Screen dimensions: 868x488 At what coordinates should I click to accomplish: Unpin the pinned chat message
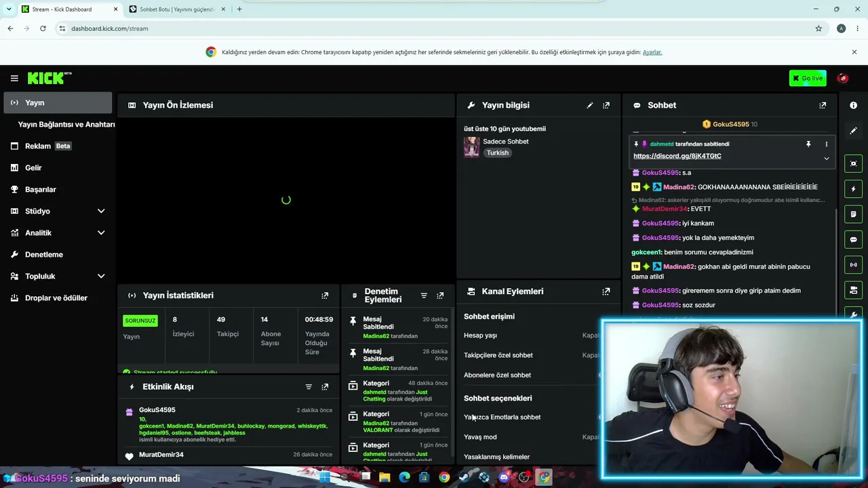[x=808, y=144]
